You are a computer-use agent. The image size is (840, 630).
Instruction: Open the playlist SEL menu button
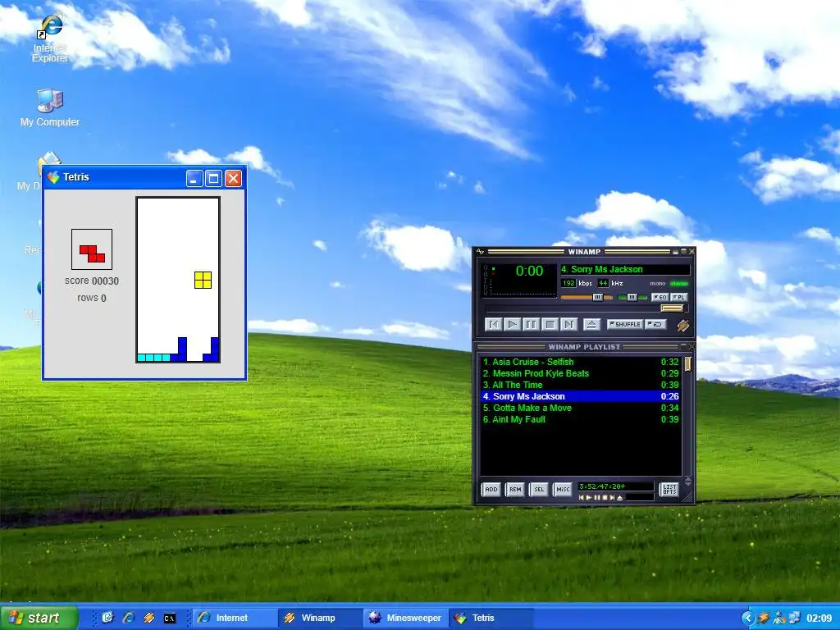point(539,489)
